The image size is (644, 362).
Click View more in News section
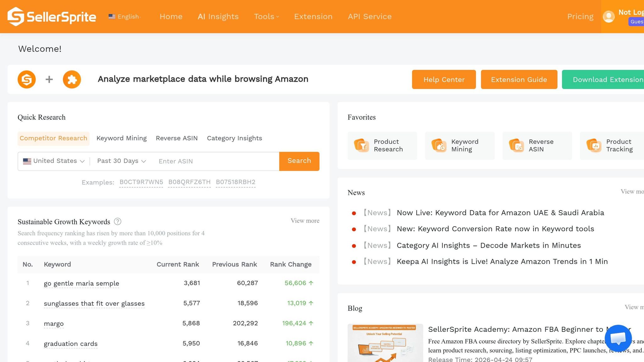pyautogui.click(x=632, y=192)
